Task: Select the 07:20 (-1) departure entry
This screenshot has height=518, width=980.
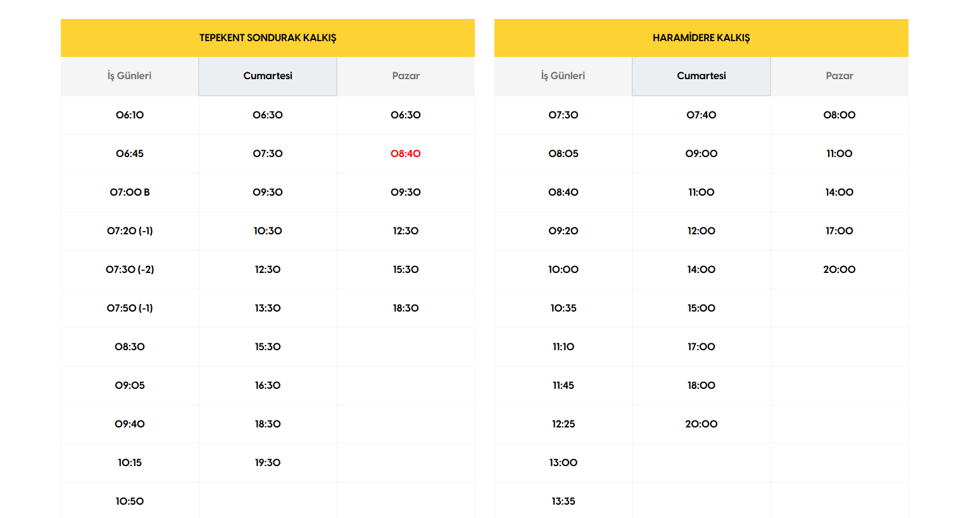Action: 130,231
